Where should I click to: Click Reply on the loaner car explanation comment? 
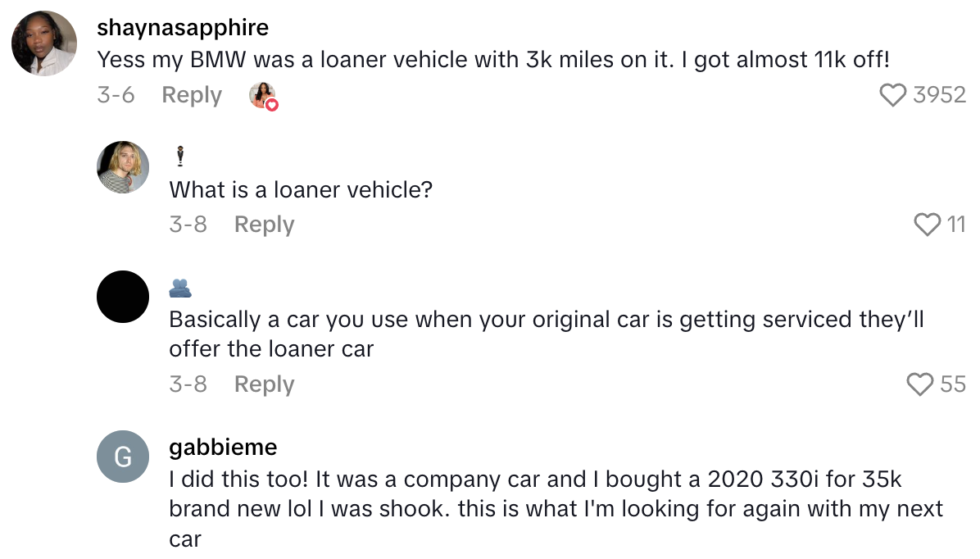tap(264, 384)
